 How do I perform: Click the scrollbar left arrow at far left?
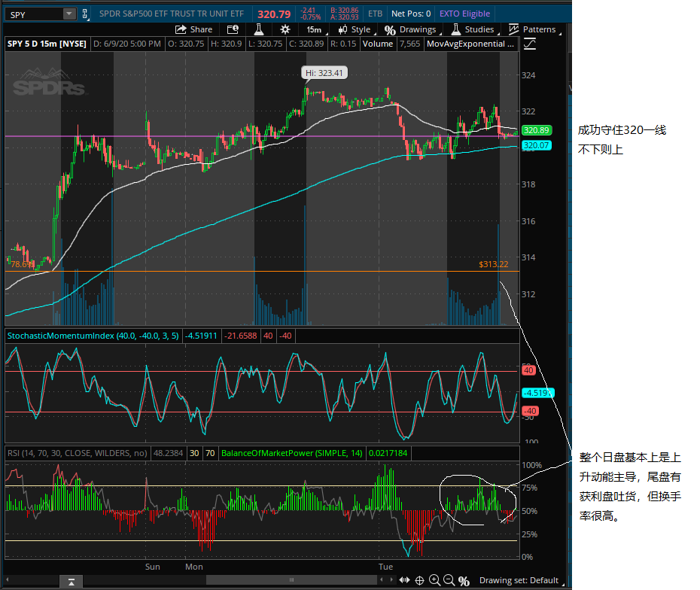click(x=8, y=580)
